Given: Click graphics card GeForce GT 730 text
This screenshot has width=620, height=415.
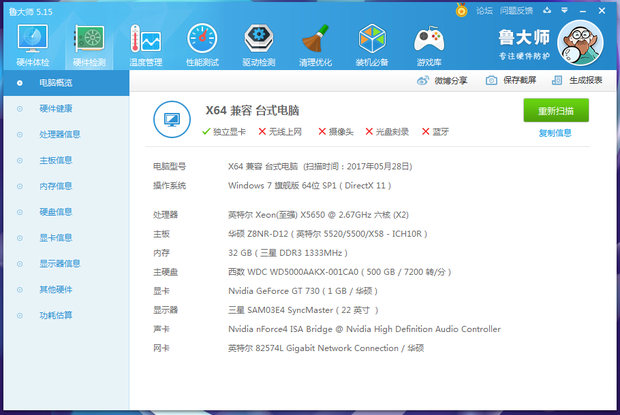Looking at the screenshot, I should 303,291.
